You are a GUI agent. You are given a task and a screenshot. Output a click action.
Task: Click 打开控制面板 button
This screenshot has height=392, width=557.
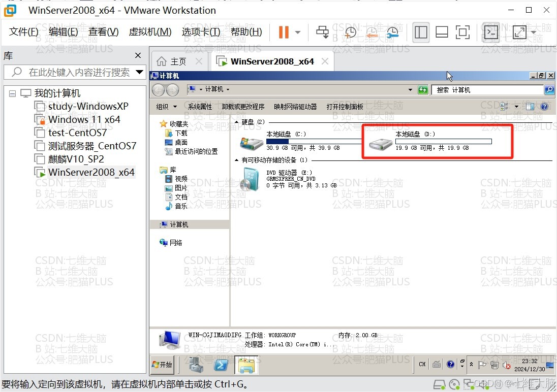coord(345,107)
